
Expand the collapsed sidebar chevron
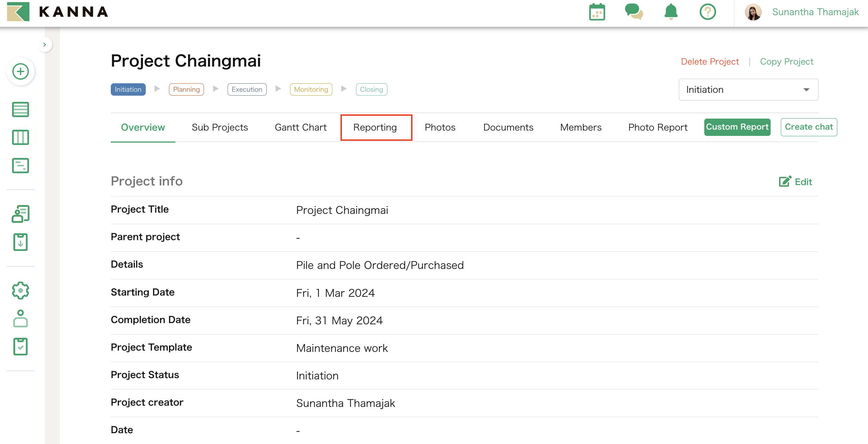click(44, 45)
